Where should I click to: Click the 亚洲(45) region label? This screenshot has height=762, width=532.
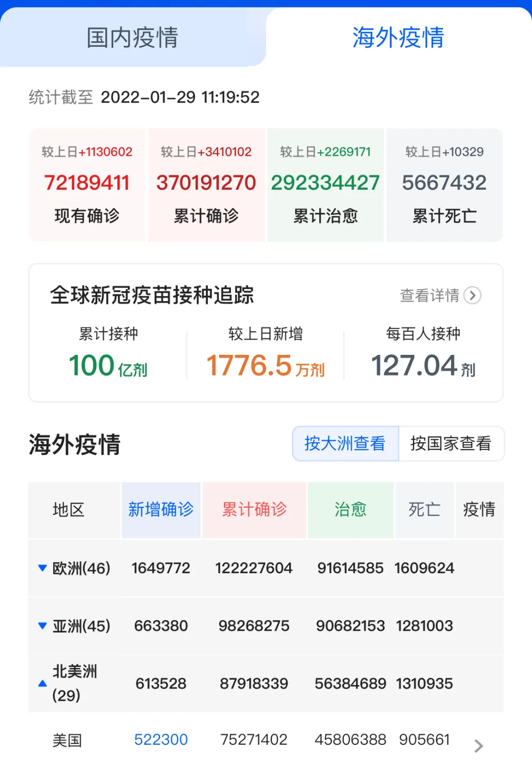[x=81, y=626]
